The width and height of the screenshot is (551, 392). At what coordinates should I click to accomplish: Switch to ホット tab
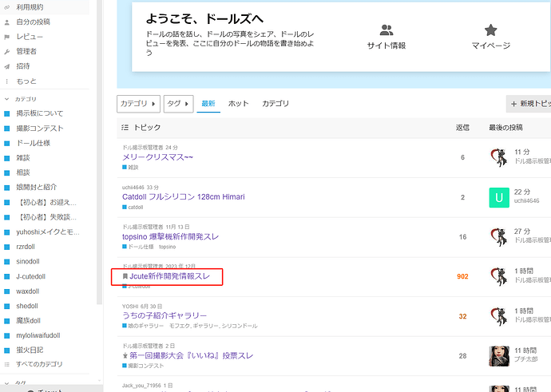[x=238, y=104]
